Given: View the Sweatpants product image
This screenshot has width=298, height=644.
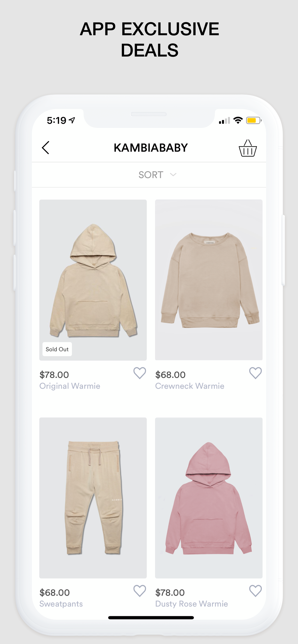Looking at the screenshot, I should (93, 498).
